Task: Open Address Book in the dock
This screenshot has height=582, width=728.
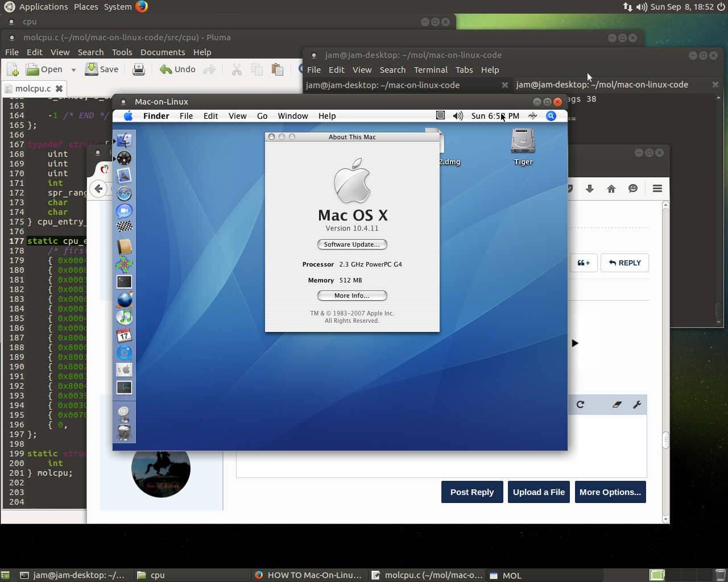Action: pos(125,247)
